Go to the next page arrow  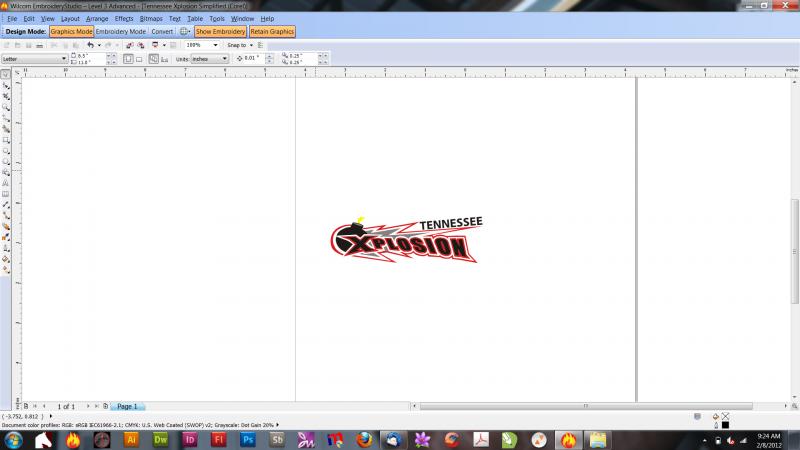click(88, 406)
